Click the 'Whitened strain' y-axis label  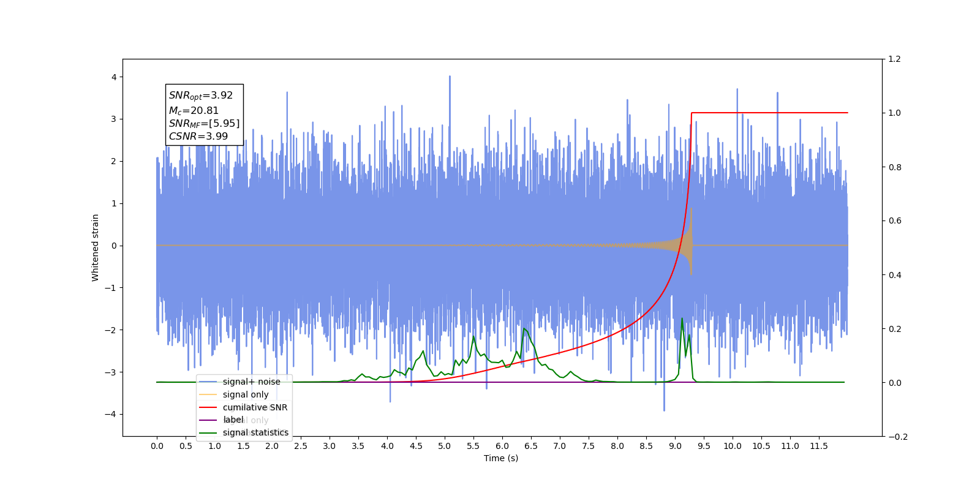point(96,247)
